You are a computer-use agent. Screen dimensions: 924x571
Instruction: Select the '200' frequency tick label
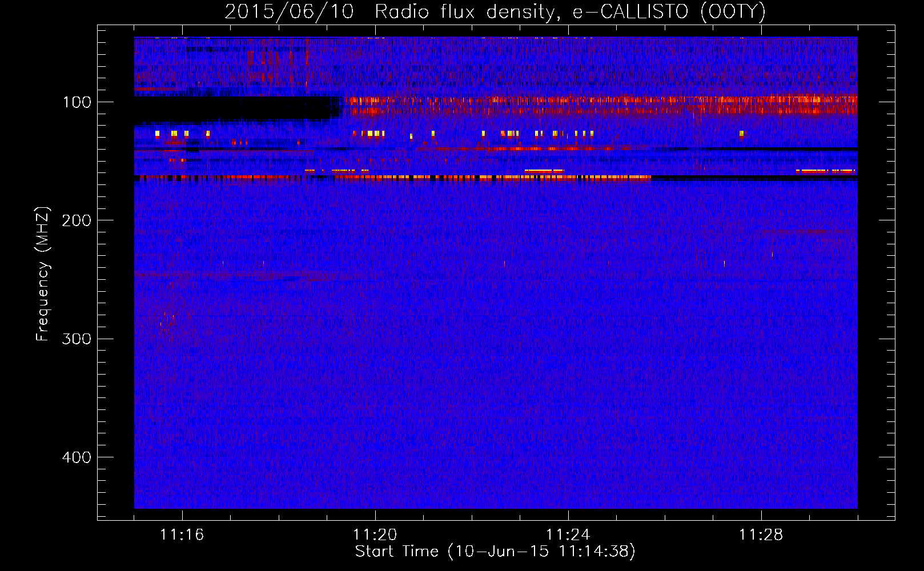tap(77, 221)
